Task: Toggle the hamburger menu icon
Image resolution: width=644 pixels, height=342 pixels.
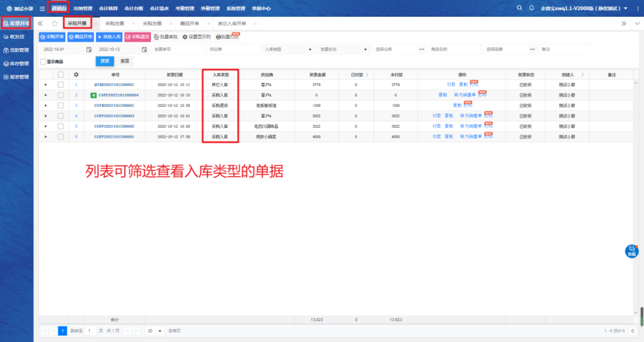Action: (42, 8)
